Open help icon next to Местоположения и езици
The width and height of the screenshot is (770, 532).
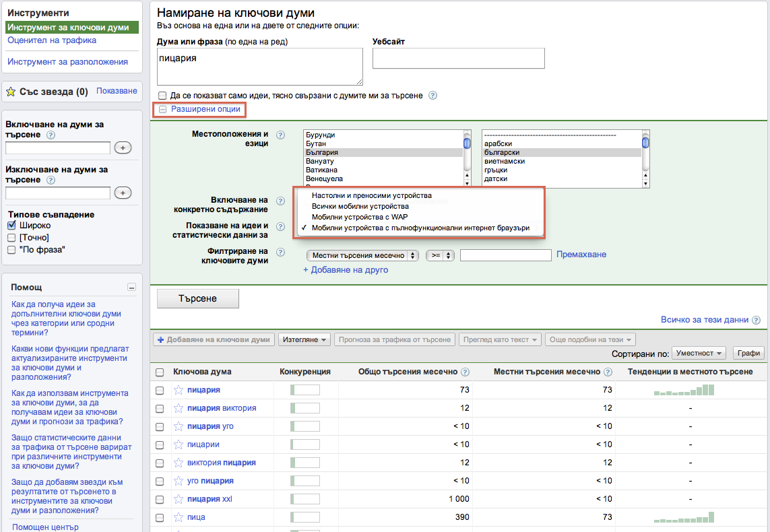click(x=280, y=135)
